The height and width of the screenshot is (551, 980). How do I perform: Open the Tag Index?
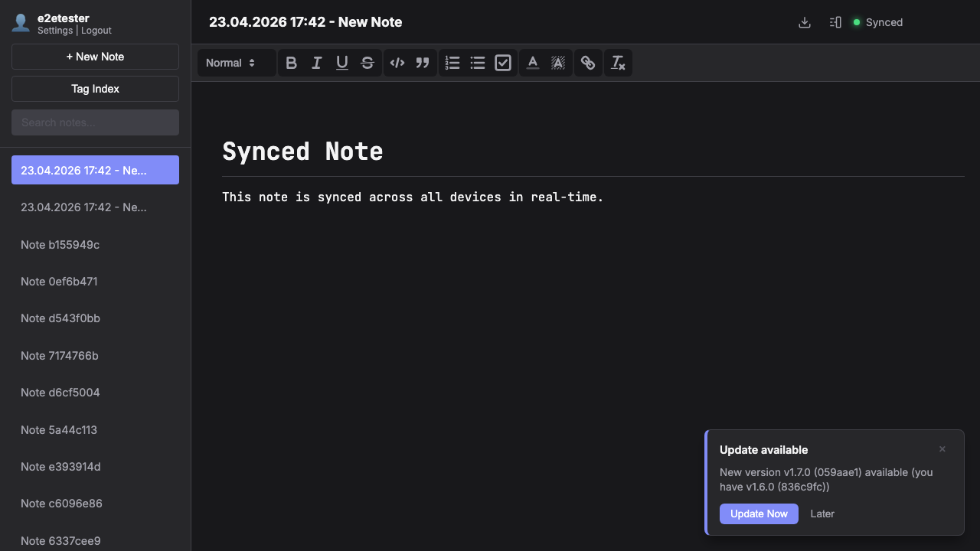click(95, 89)
